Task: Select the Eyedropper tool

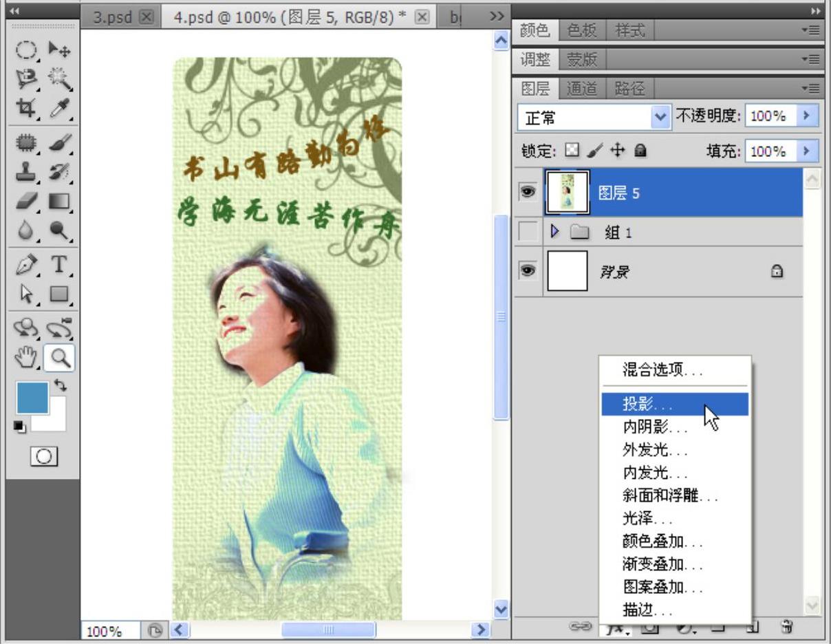Action: pyautogui.click(x=59, y=108)
